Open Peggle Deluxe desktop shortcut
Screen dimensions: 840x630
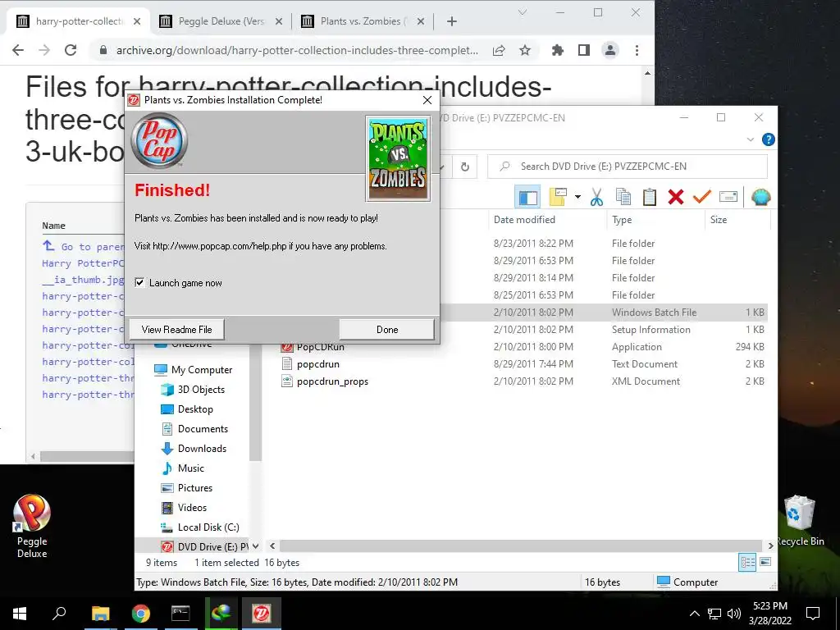pyautogui.click(x=32, y=526)
